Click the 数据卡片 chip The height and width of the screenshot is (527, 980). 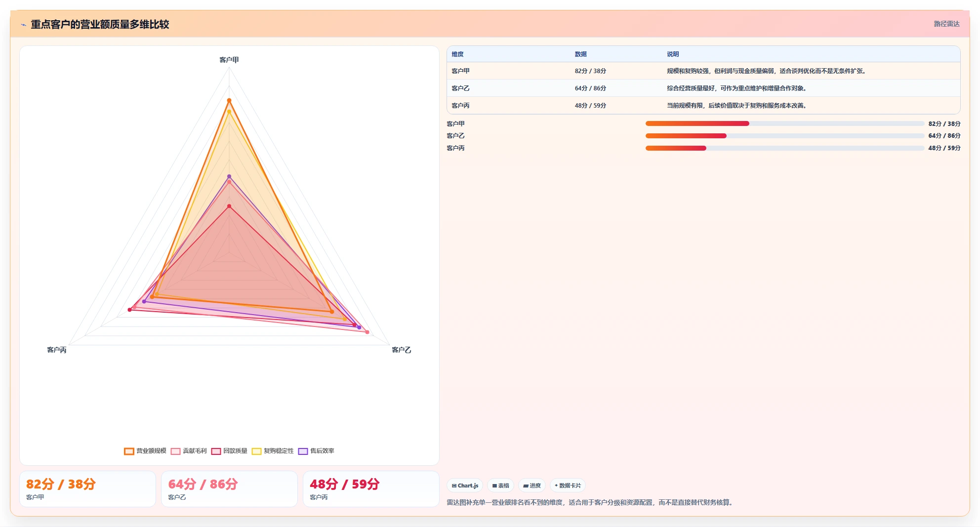pyautogui.click(x=568, y=486)
